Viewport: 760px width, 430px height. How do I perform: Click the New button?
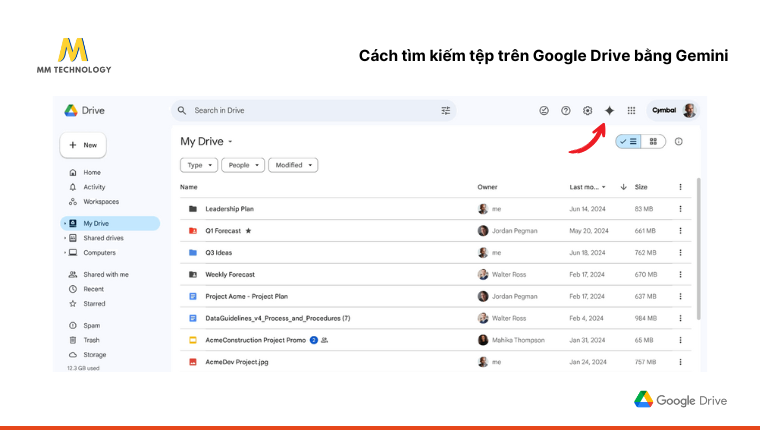(x=83, y=145)
